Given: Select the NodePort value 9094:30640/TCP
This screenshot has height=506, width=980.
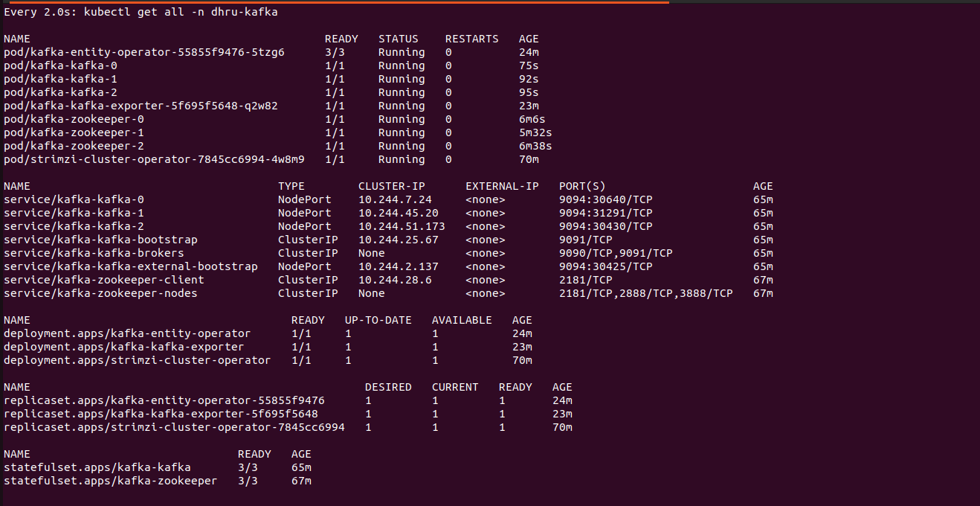Looking at the screenshot, I should 605,199.
